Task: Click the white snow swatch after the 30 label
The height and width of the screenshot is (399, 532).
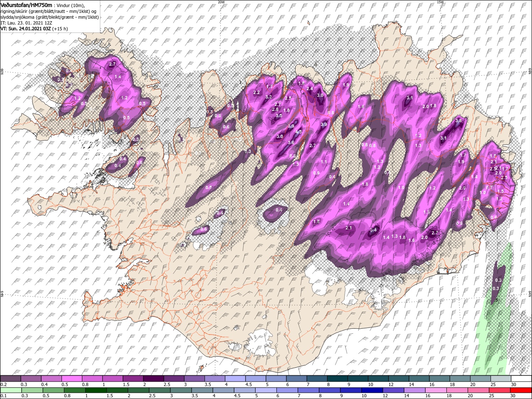Action: [x=521, y=378]
